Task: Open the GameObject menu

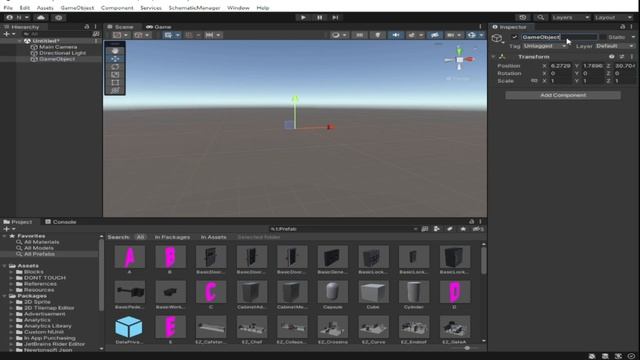Action: pos(77,8)
